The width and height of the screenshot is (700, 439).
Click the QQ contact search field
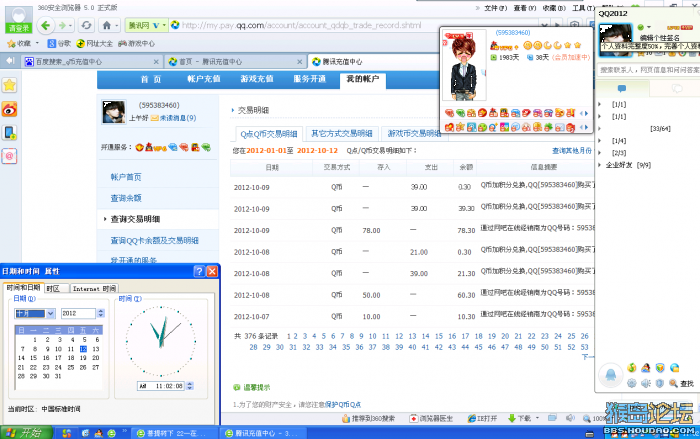[x=648, y=70]
